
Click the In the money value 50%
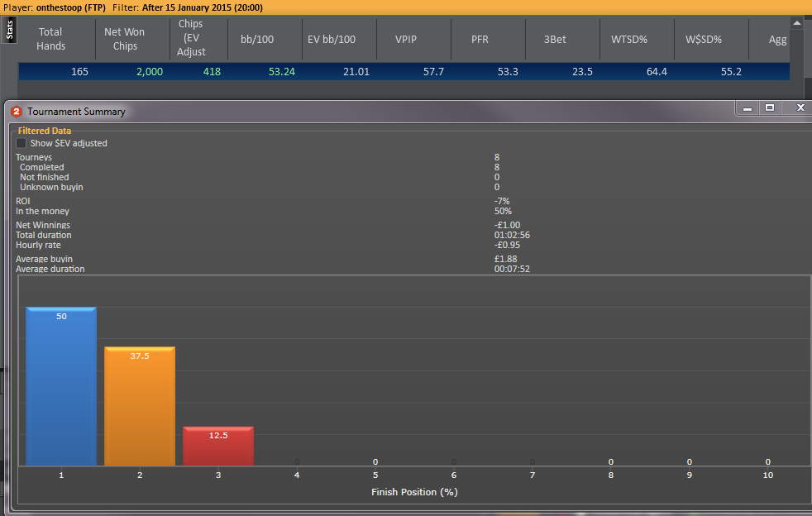pyautogui.click(x=503, y=211)
